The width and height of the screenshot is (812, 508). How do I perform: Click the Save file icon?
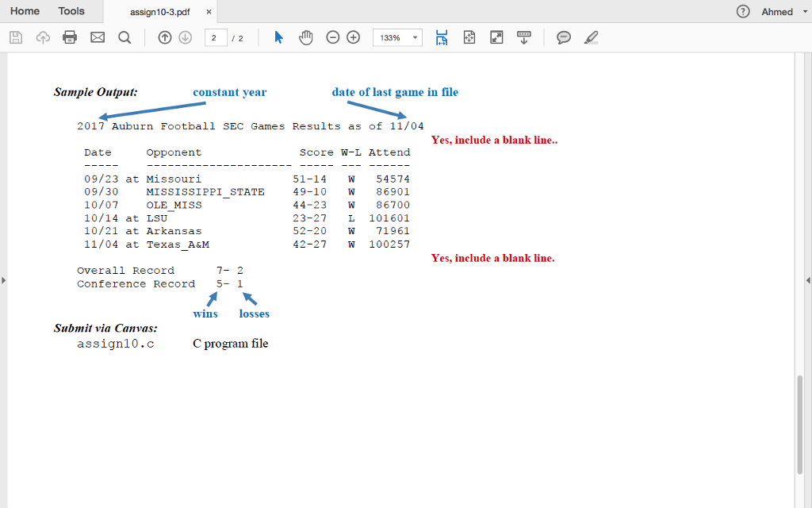15,37
